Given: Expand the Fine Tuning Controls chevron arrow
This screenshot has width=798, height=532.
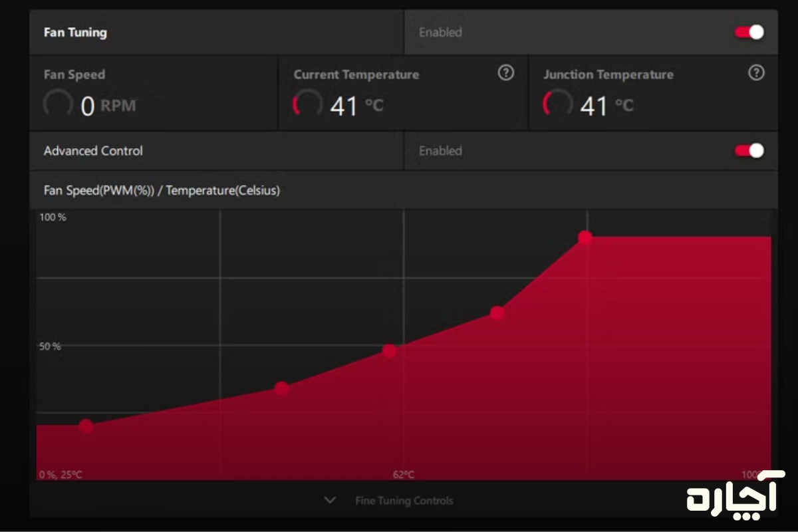Looking at the screenshot, I should tap(330, 500).
